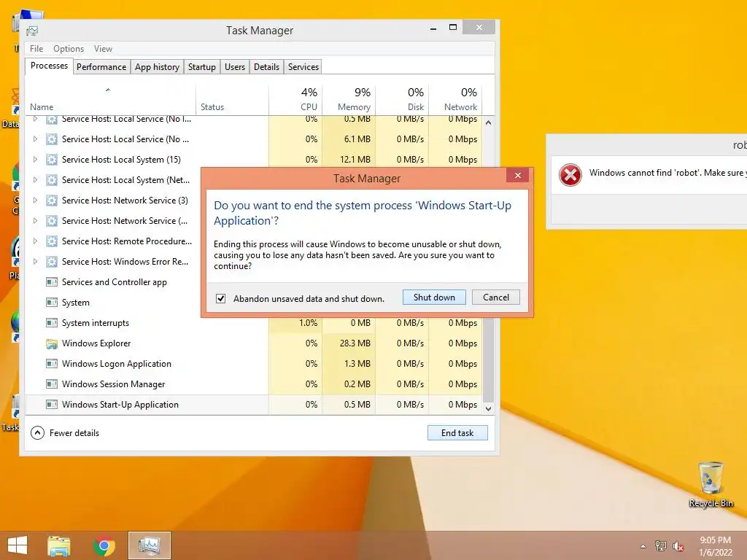
Task: Expand Service Host: Network Service (... row
Action: tap(35, 221)
